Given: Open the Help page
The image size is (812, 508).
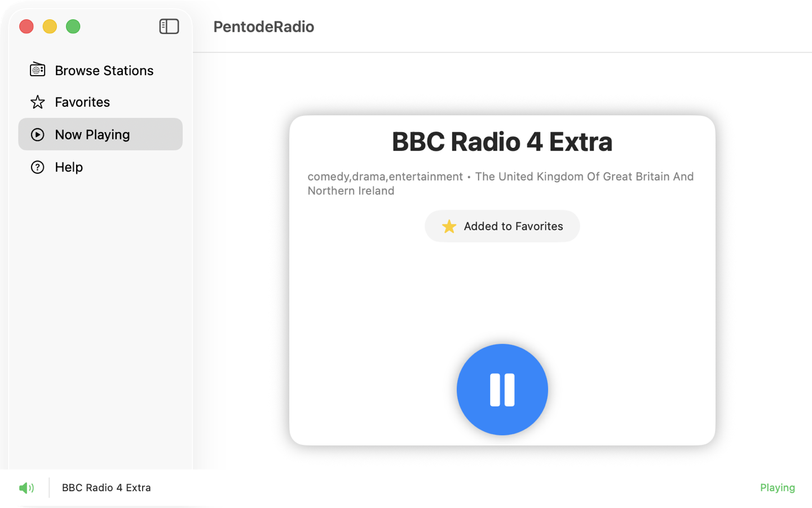Looking at the screenshot, I should tap(100, 167).
